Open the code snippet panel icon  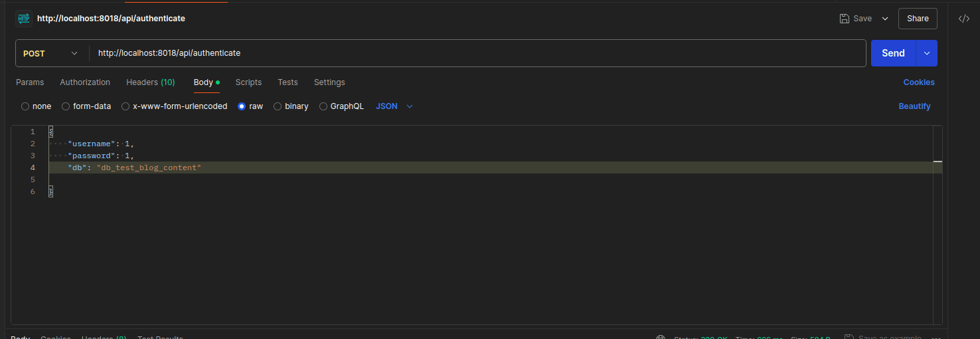tap(964, 19)
